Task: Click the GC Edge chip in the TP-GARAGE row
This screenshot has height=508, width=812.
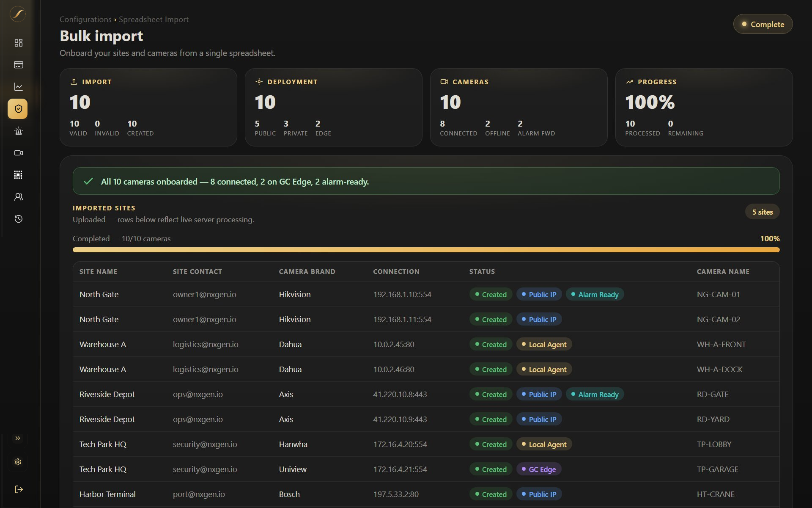Action: [x=539, y=469]
